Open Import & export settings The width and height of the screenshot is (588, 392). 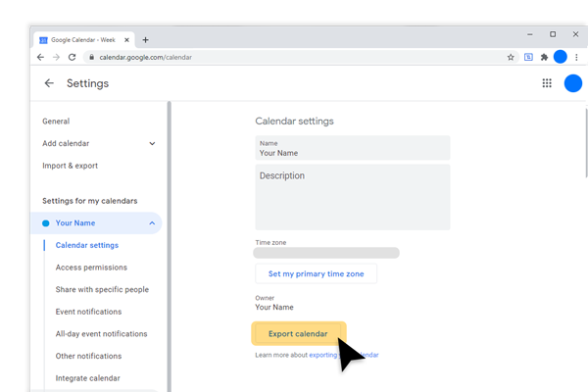tap(70, 166)
